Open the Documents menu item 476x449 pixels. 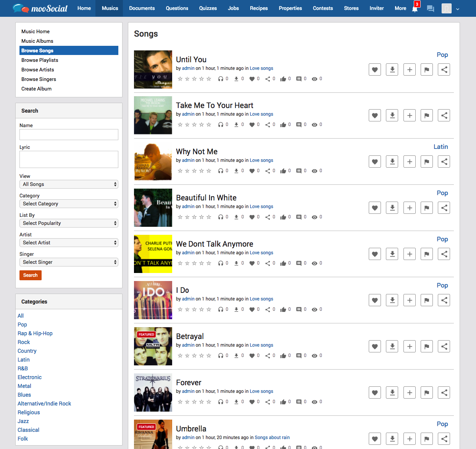pos(142,8)
